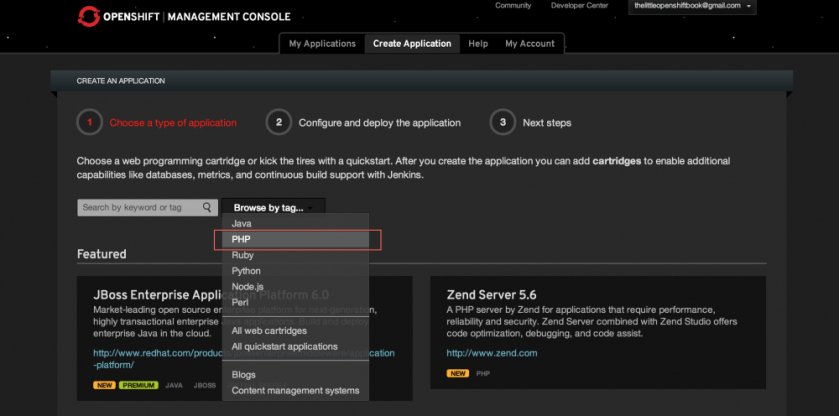Click the search magnifier icon

(x=207, y=208)
